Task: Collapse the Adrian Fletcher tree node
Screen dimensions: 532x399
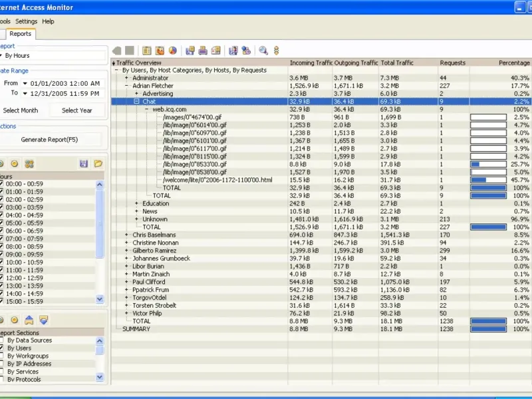Action: click(x=126, y=86)
